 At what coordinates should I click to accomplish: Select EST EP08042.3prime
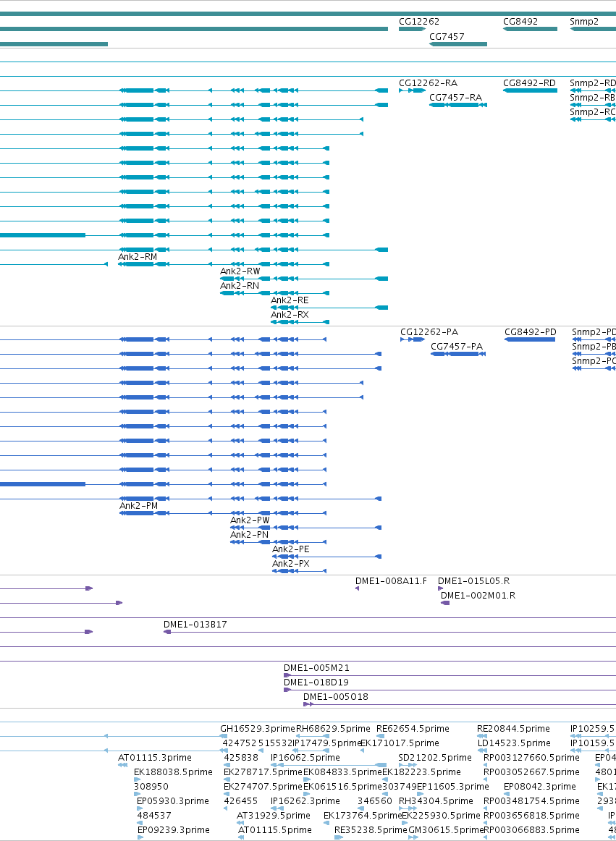[x=540, y=787]
